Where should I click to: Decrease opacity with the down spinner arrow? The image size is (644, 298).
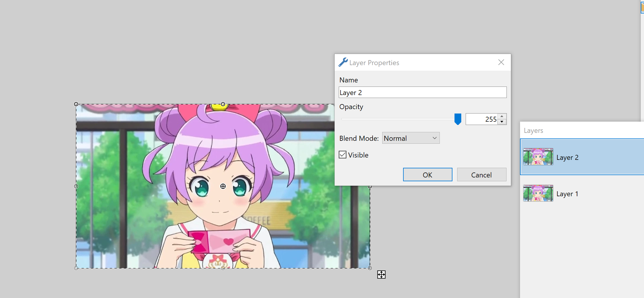pyautogui.click(x=502, y=122)
